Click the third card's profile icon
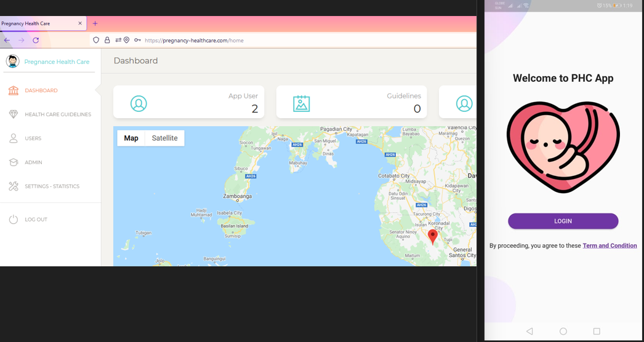644x342 pixels. click(464, 103)
